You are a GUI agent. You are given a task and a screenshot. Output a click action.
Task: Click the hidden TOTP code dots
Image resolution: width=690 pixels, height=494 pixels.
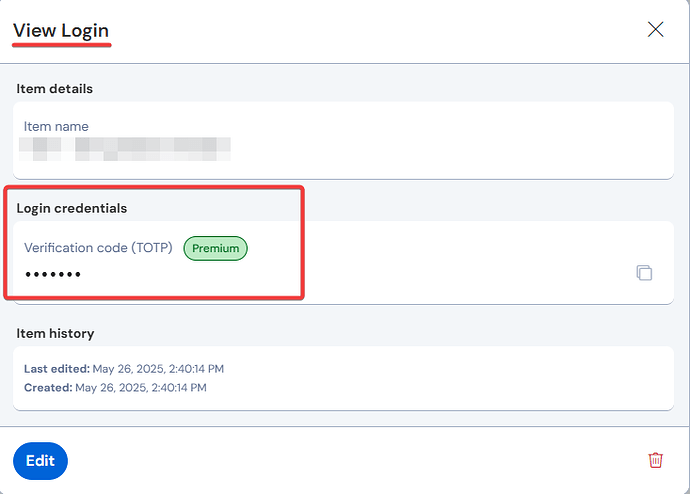click(x=53, y=274)
